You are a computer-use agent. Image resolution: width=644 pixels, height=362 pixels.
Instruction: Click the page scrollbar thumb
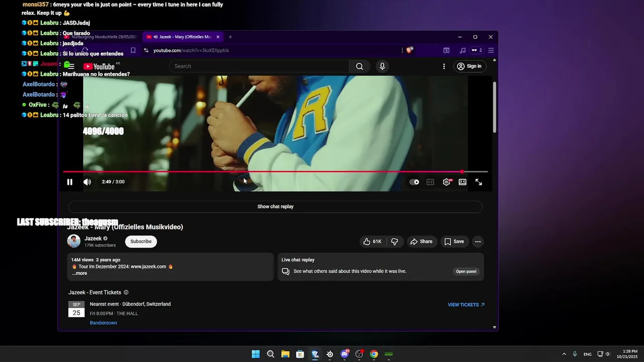pos(495,107)
